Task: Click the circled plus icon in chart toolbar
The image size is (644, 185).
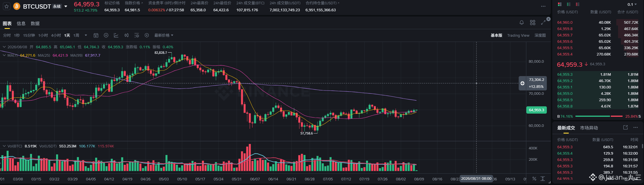Action: pos(106,35)
